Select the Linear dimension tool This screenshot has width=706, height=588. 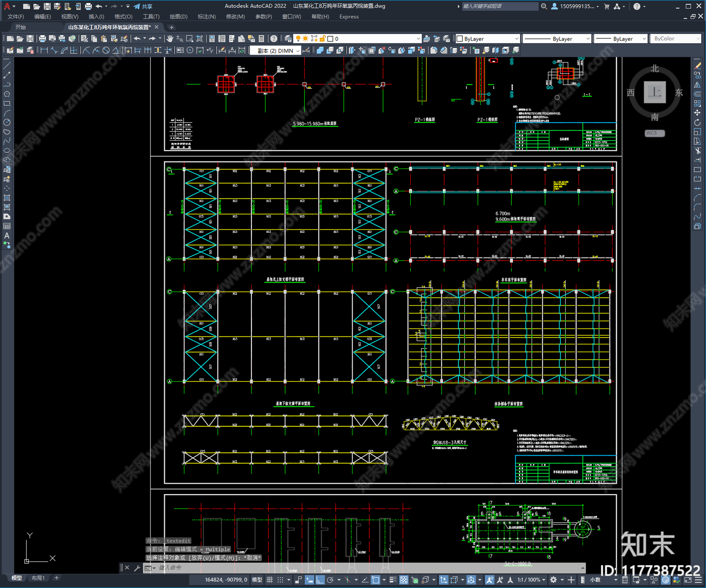point(44,50)
